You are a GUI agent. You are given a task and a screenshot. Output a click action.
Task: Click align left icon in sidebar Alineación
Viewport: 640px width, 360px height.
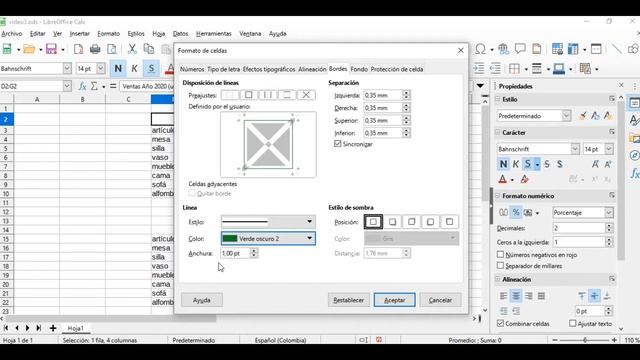(503, 296)
